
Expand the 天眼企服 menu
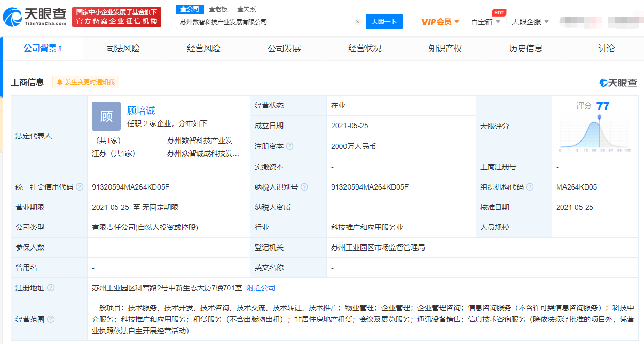pyautogui.click(x=530, y=22)
